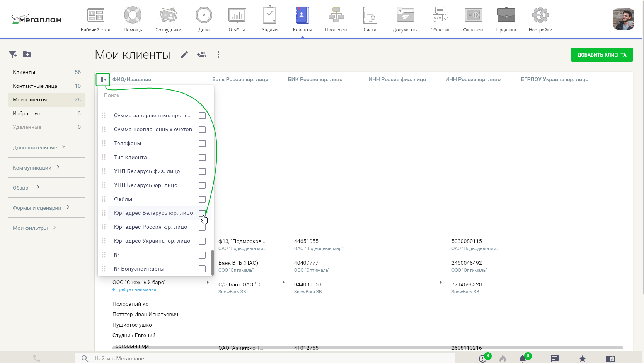The height and width of the screenshot is (363, 644).
Task: Select Мои клиенты in sidebar
Action: (47, 99)
